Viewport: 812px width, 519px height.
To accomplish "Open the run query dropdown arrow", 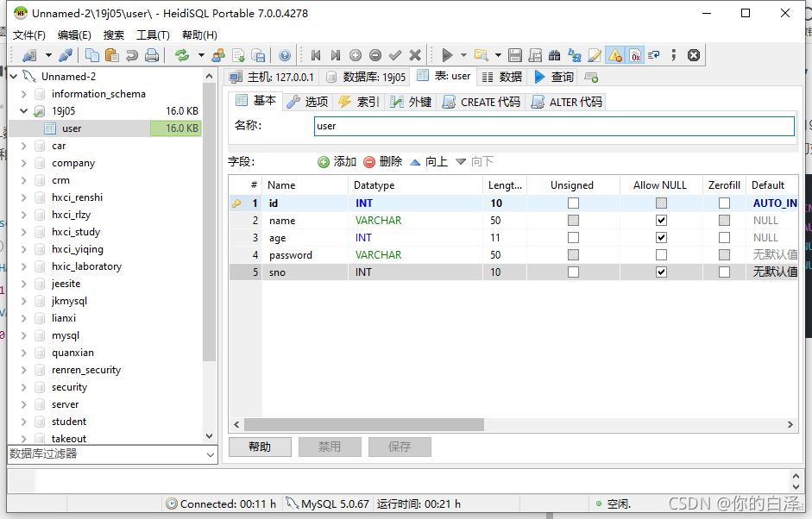I will 463,55.
